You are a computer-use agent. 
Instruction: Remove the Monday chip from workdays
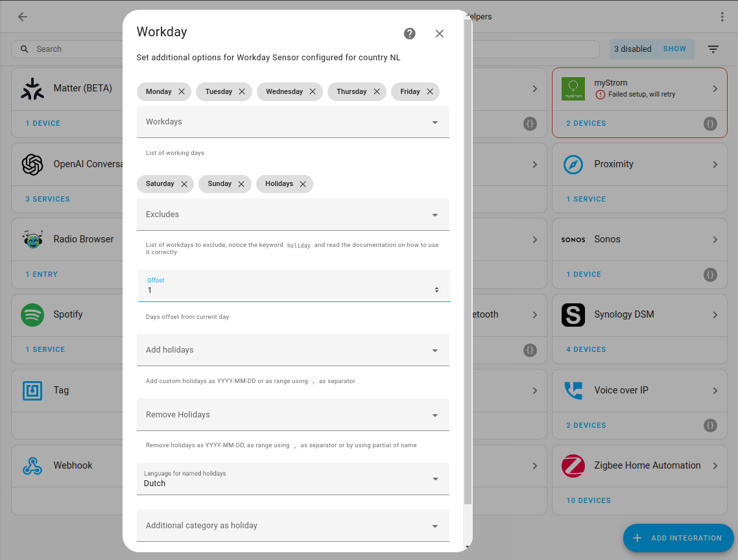click(181, 91)
